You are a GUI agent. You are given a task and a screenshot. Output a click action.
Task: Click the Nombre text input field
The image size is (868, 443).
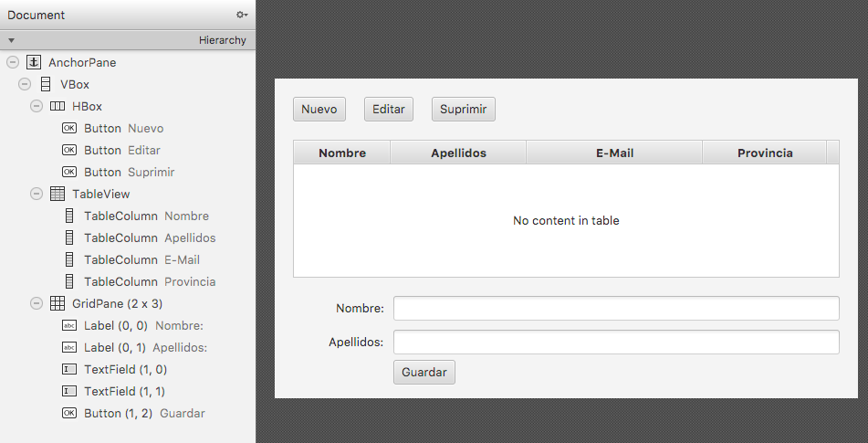pyautogui.click(x=615, y=309)
